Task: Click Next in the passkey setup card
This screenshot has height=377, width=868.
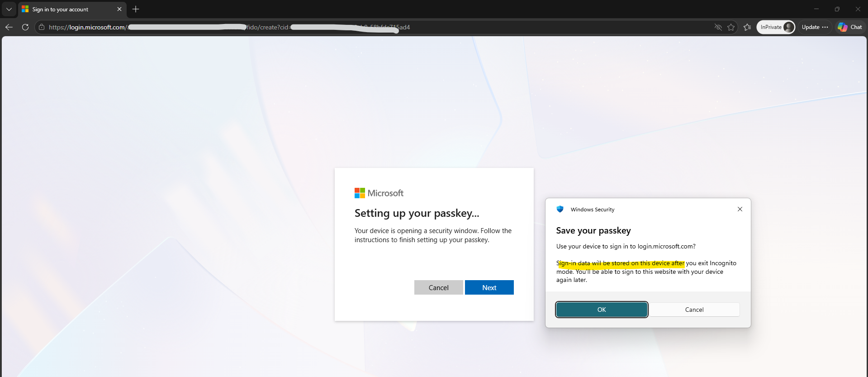Action: point(489,287)
